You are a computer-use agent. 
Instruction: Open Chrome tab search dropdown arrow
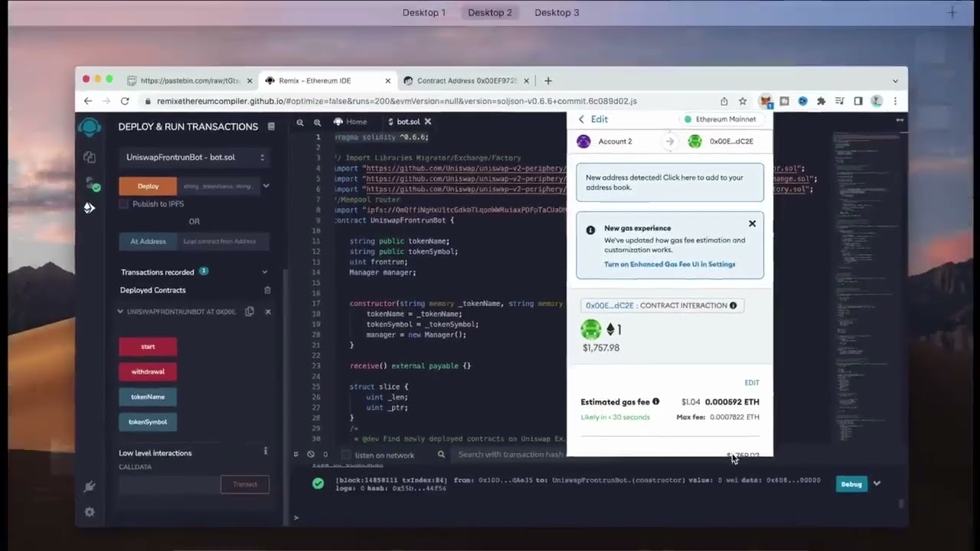click(895, 80)
